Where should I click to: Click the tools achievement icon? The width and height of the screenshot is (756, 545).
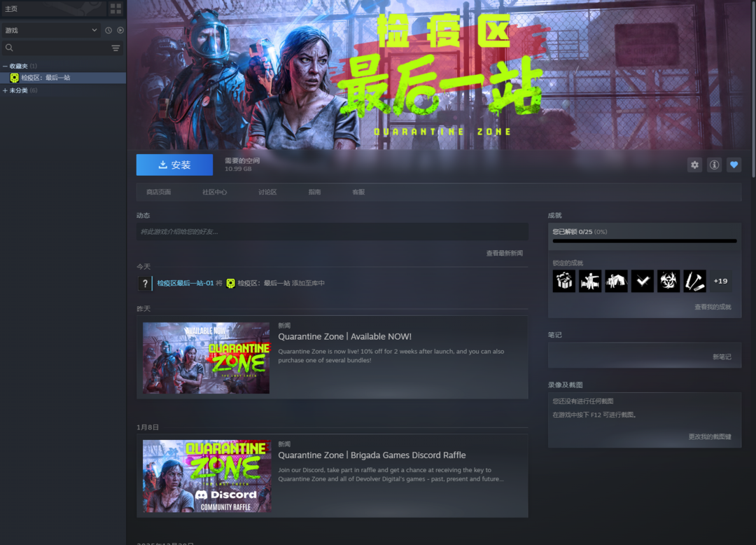coord(694,281)
